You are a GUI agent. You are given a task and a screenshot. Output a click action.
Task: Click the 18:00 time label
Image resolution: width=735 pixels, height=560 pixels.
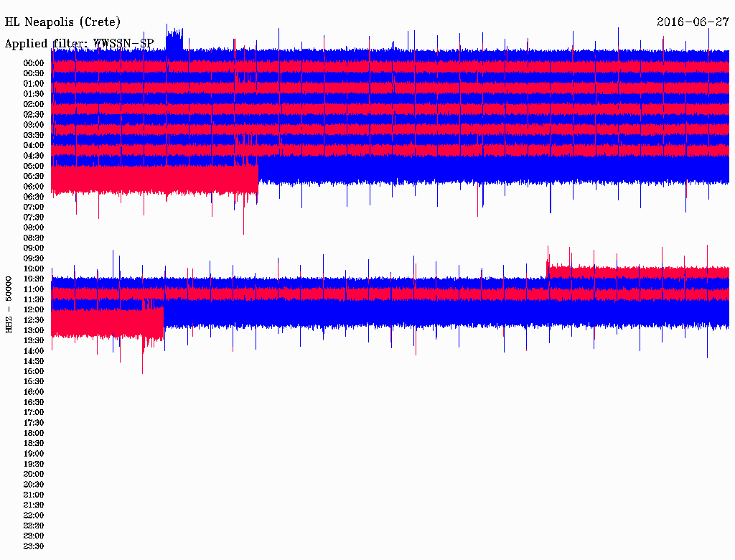click(x=34, y=434)
